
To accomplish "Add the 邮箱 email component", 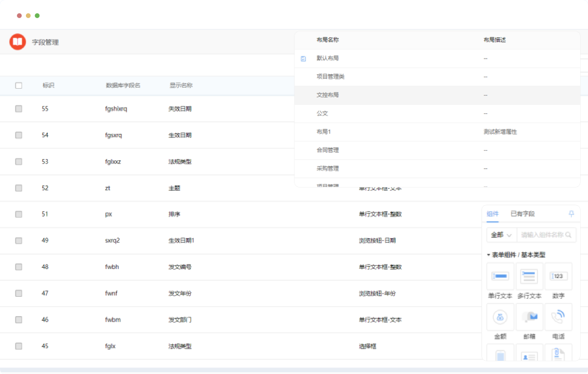I will 529,317.
